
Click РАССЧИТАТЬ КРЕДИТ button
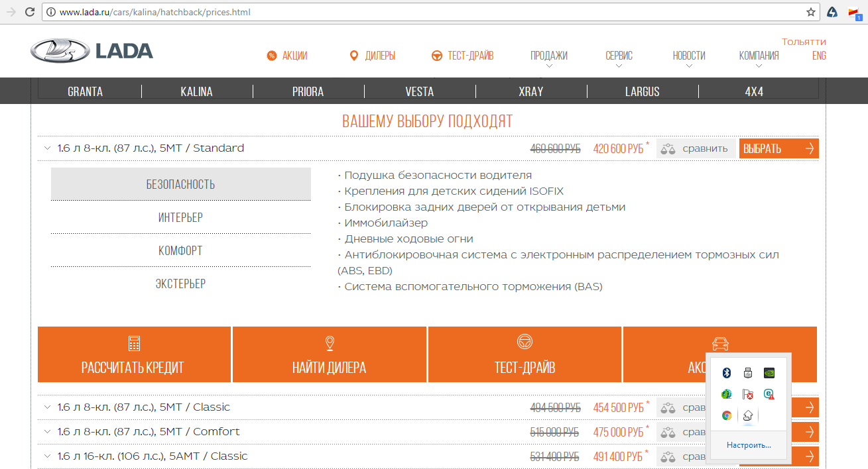(x=134, y=354)
